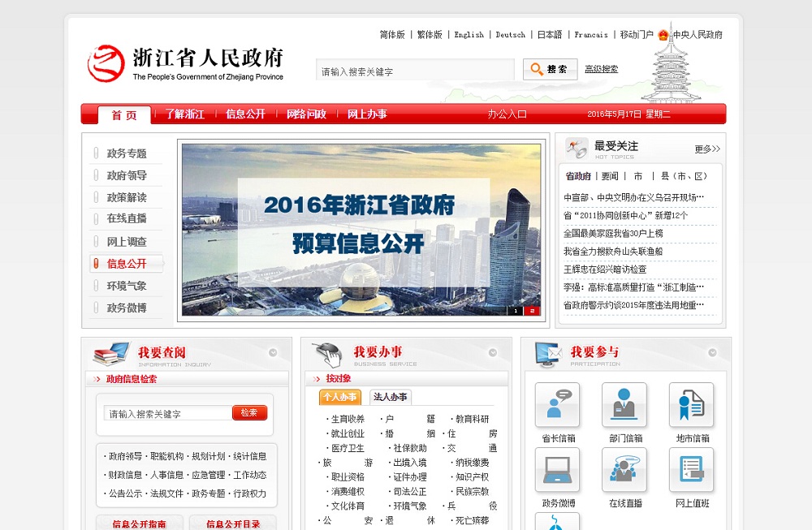Open headline 我省全力搜救舟山失联渔船
This screenshot has height=530, width=812.
pyautogui.click(x=613, y=252)
